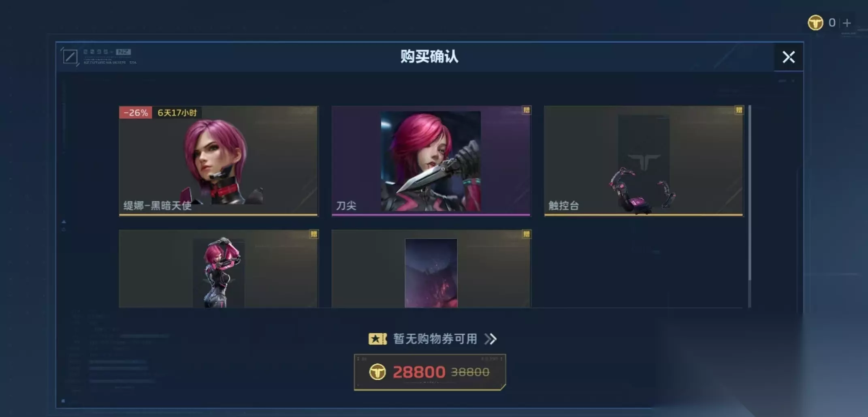868x417 pixels.
Task: Confirm purchase with the 28800 price button
Action: tap(430, 372)
